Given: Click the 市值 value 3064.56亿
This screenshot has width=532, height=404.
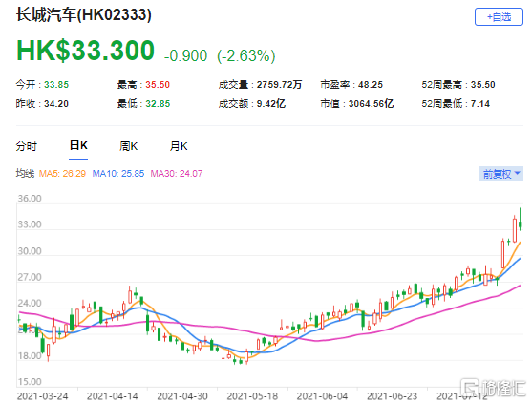Looking at the screenshot, I should click(x=371, y=103).
